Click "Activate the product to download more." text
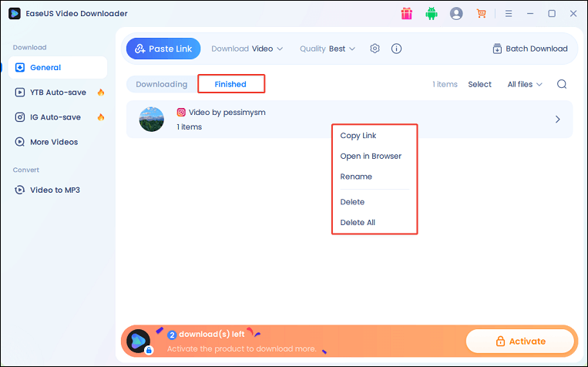The width and height of the screenshot is (588, 367). [x=241, y=349]
